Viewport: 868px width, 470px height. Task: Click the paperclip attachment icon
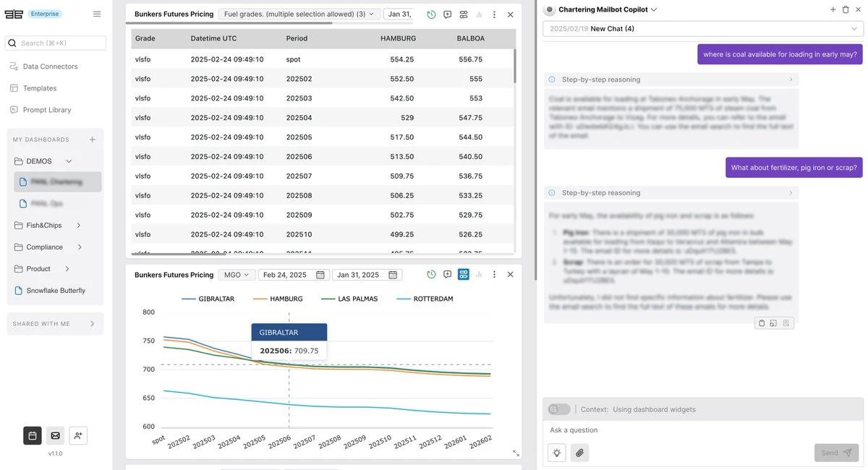click(x=579, y=453)
